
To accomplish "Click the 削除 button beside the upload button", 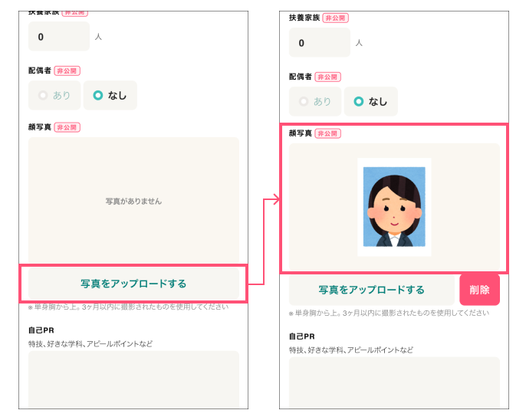I will pyautogui.click(x=479, y=290).
